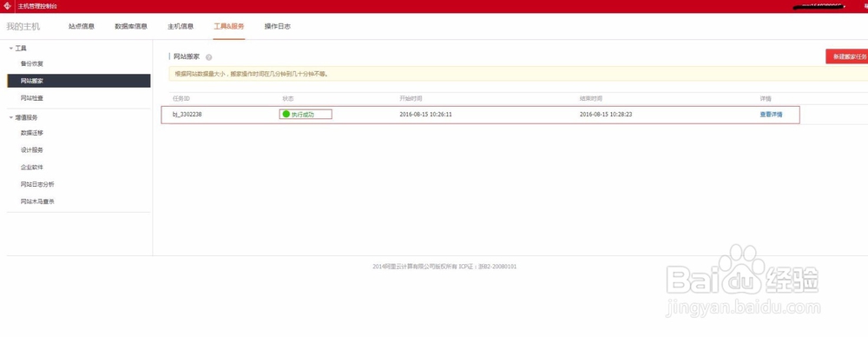Click the footer copyright ICP text

[444, 267]
